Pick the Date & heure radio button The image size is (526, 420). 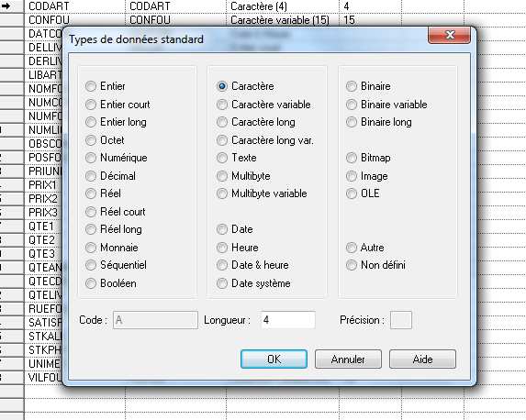pos(222,265)
